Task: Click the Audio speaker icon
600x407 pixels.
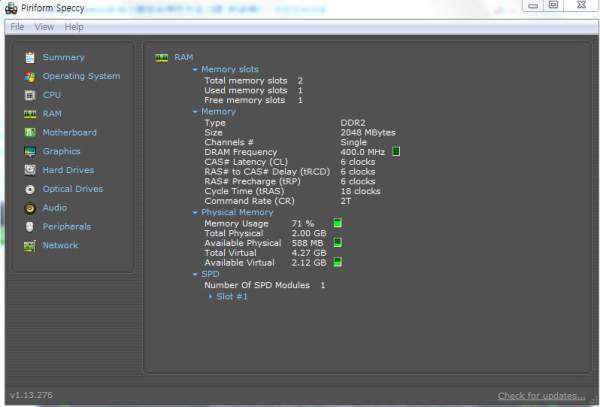Action: [30, 208]
